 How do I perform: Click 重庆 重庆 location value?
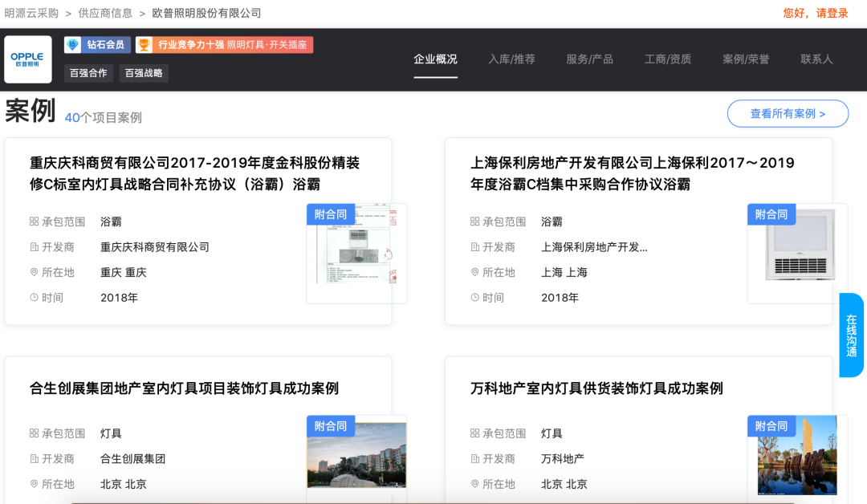(x=124, y=272)
